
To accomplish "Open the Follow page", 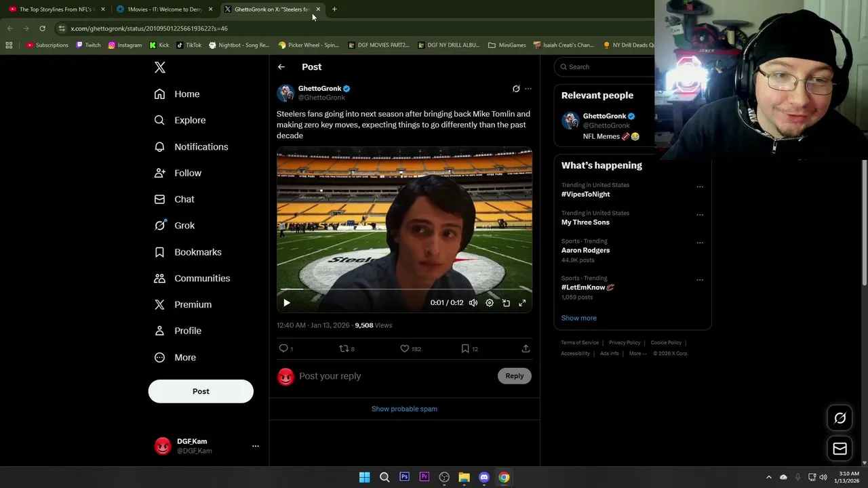I will point(178,174).
